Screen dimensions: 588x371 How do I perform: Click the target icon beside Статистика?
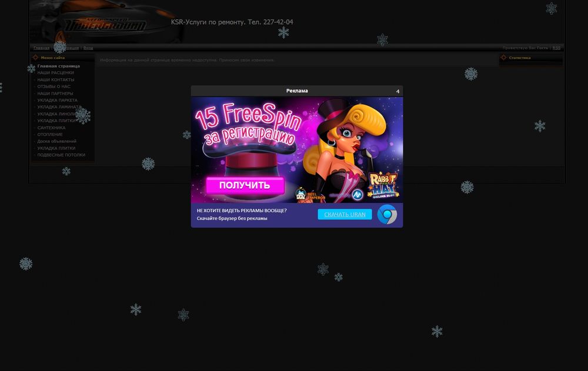click(504, 58)
